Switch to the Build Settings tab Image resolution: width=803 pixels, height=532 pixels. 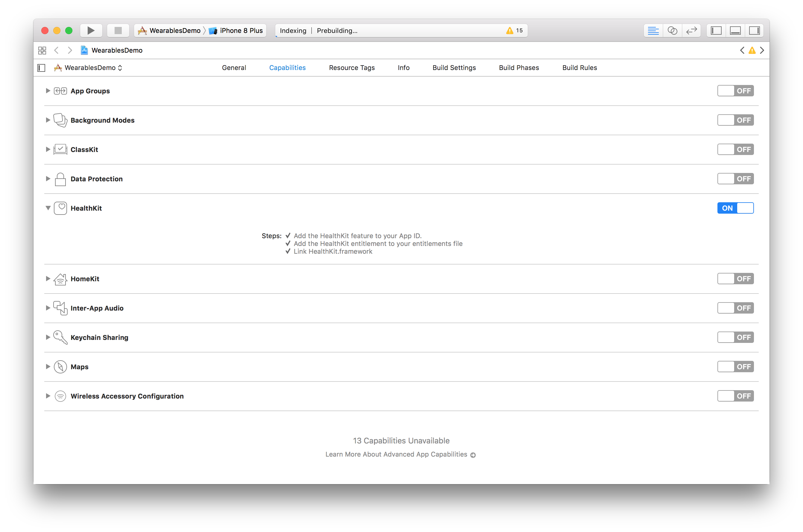click(x=454, y=68)
